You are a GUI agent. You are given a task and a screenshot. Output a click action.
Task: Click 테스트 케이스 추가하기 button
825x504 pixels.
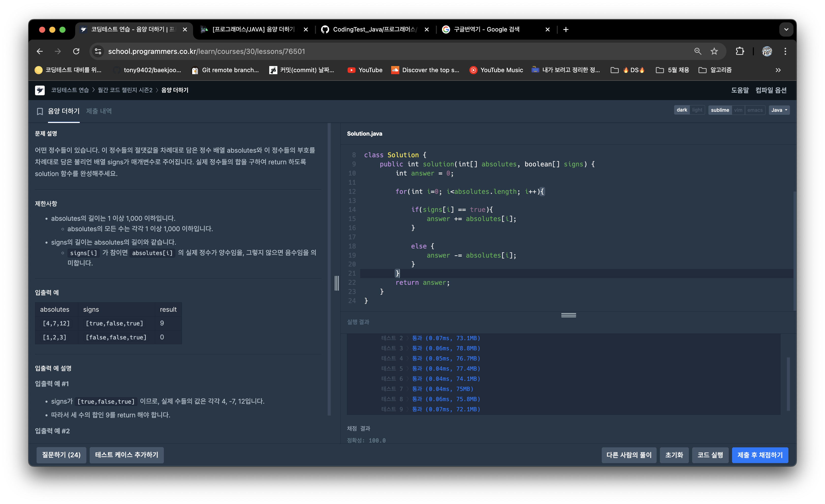[126, 455]
